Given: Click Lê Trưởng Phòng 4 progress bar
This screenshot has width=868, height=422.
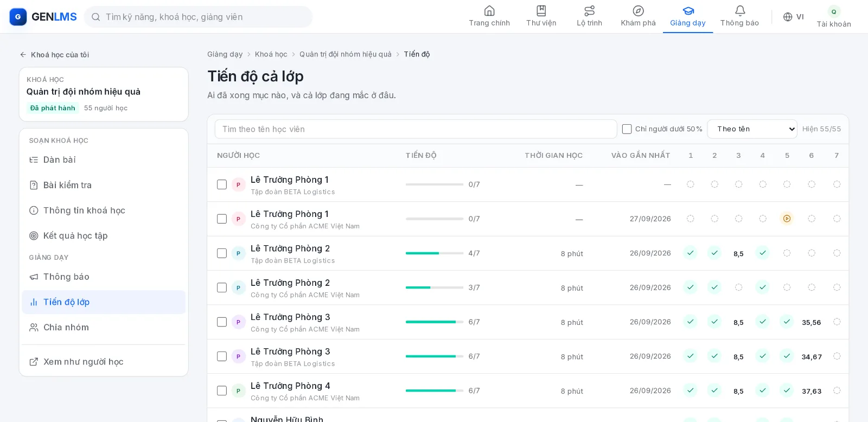Looking at the screenshot, I should pyautogui.click(x=435, y=391).
